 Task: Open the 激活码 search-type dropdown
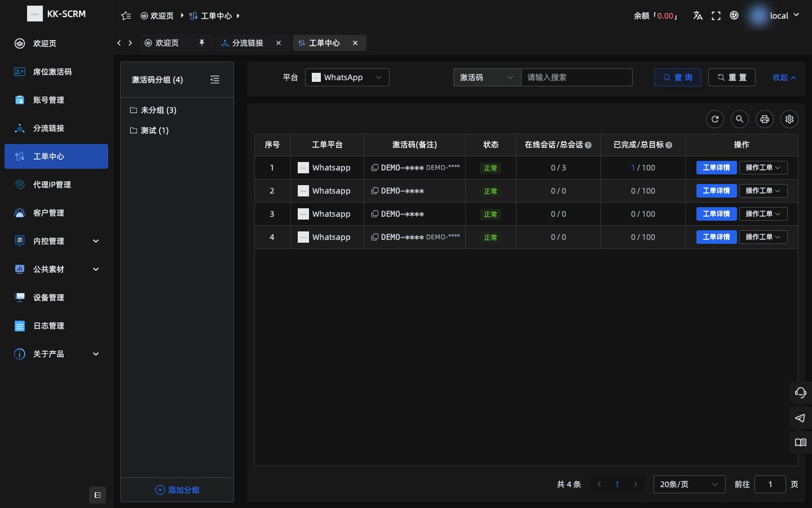487,77
